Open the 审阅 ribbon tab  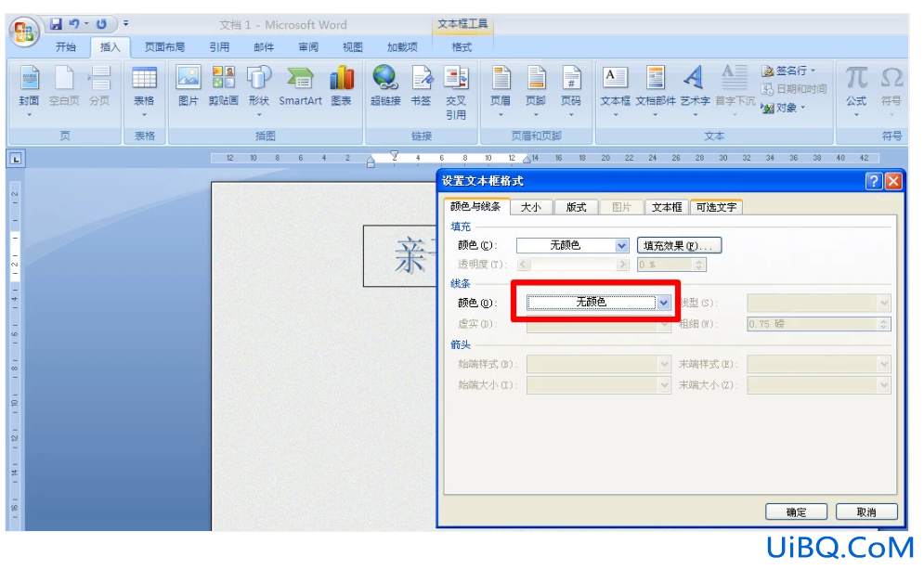(x=308, y=47)
